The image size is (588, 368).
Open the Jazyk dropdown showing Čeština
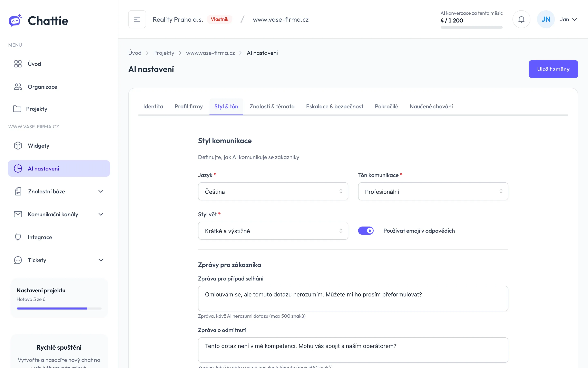273,192
